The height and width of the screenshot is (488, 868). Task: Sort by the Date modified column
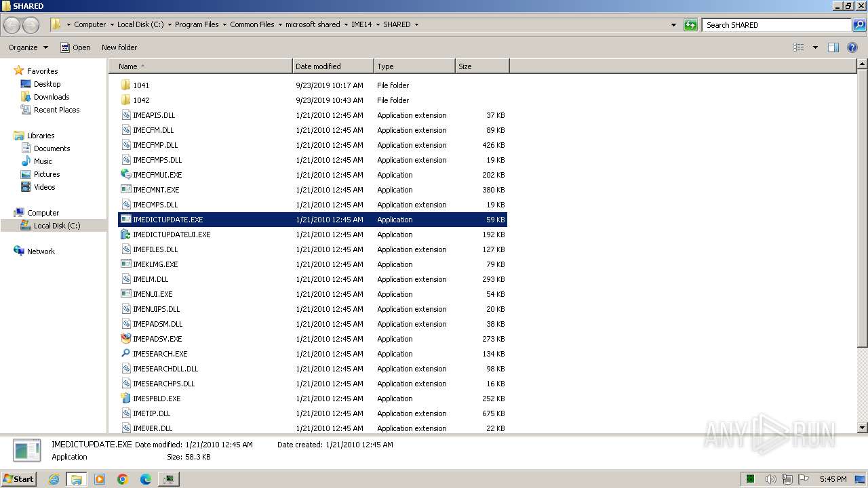coord(333,66)
